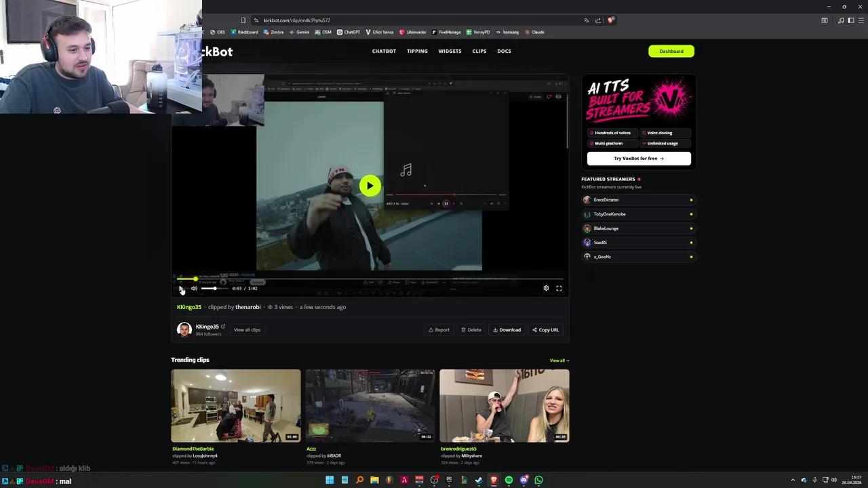Open the DOCS nav menu item
The image size is (868, 488).
504,51
